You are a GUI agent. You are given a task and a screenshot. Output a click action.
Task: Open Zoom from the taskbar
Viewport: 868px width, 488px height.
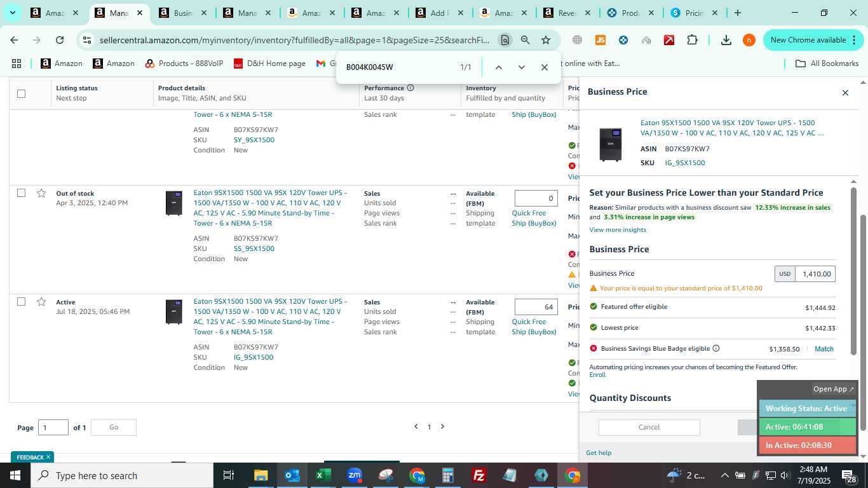355,475
